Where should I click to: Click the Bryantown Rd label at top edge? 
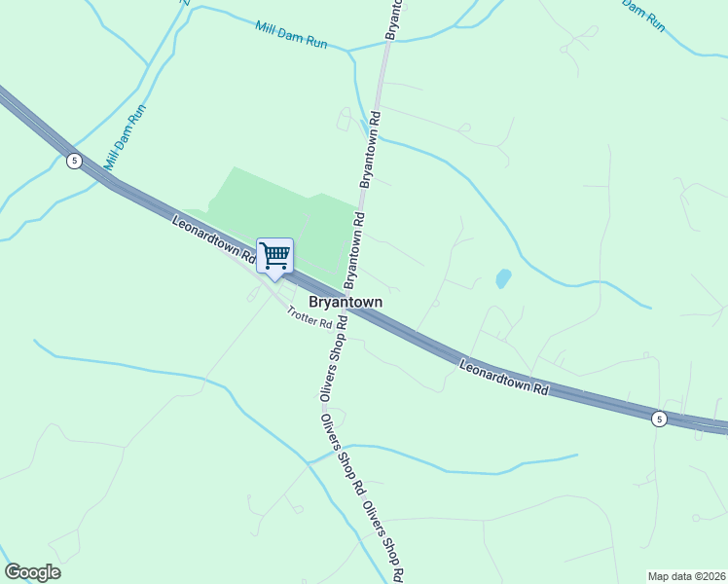pyautogui.click(x=394, y=20)
